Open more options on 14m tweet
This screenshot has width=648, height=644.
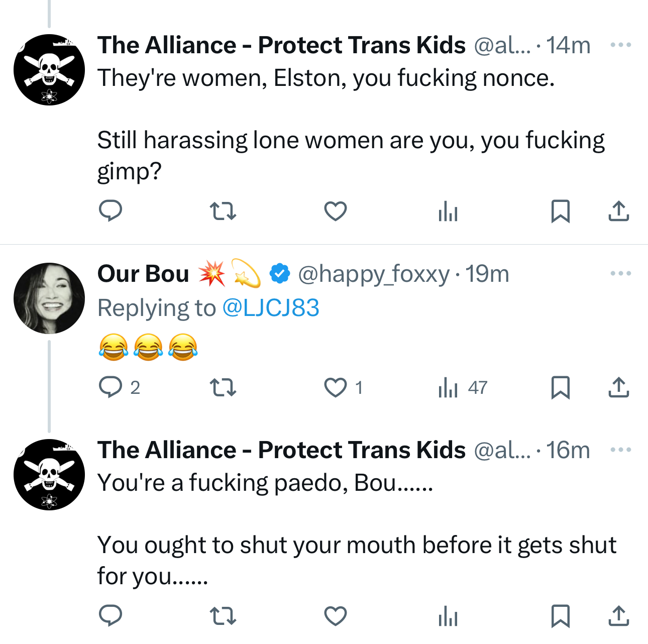click(620, 45)
